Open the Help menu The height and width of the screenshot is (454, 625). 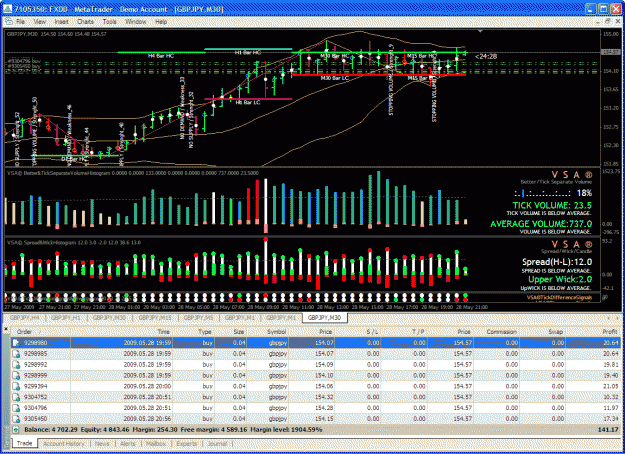coord(161,22)
